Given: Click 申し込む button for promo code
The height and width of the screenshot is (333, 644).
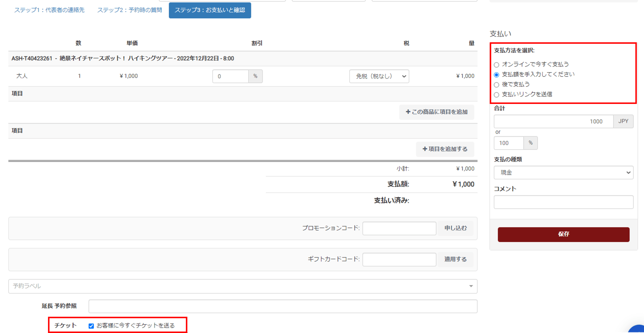Looking at the screenshot, I should point(455,228).
